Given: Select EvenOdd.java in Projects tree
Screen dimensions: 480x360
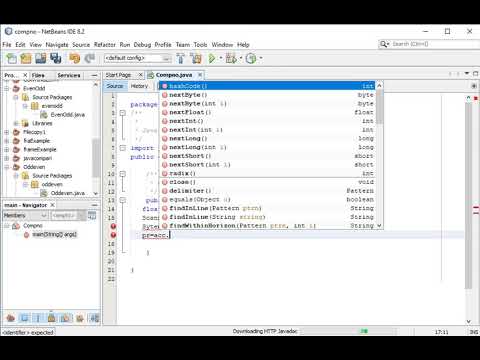Looking at the screenshot, I should [68, 115].
